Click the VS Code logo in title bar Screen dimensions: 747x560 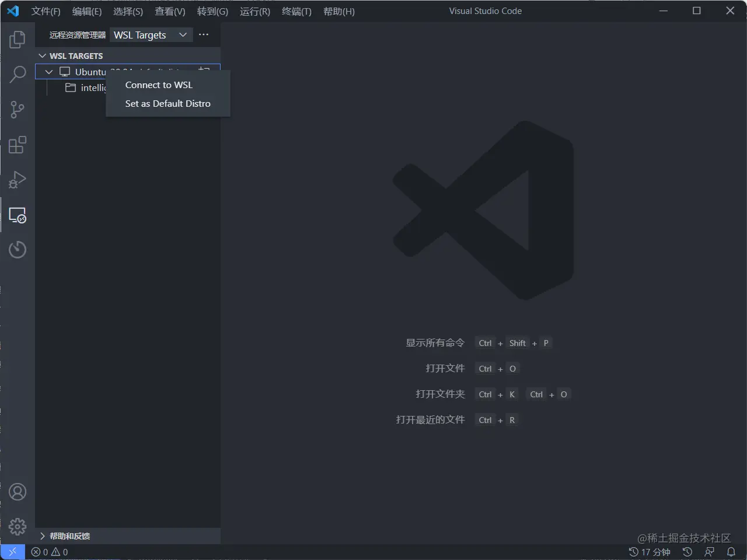click(x=13, y=11)
